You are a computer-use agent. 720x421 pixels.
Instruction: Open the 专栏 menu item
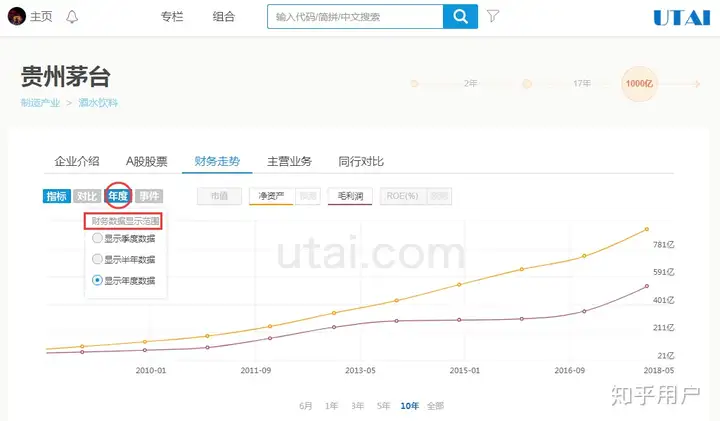(172, 17)
